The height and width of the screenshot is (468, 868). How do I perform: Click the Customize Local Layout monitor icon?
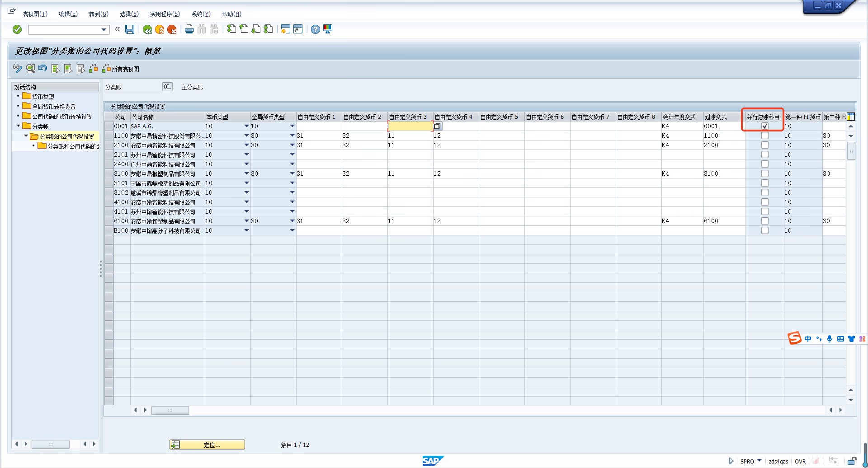point(328,29)
